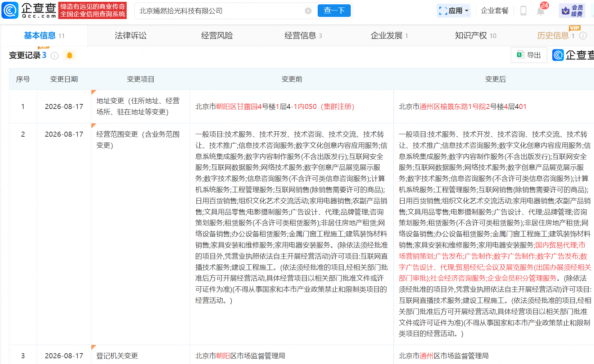Click the Qichacha logo icon
This screenshot has height=364, width=594.
(10, 10)
